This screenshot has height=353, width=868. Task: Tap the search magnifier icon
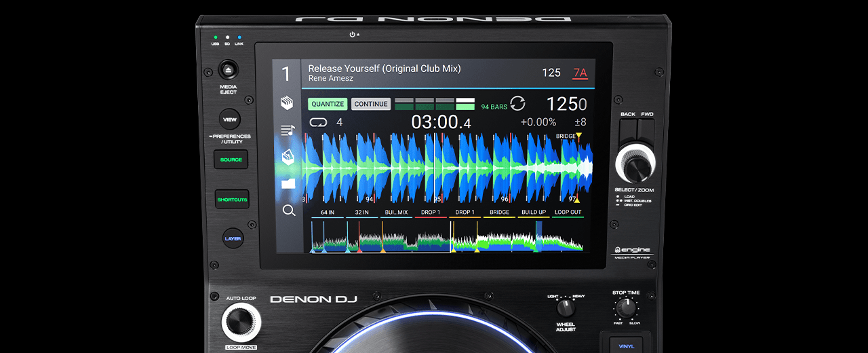click(x=288, y=210)
